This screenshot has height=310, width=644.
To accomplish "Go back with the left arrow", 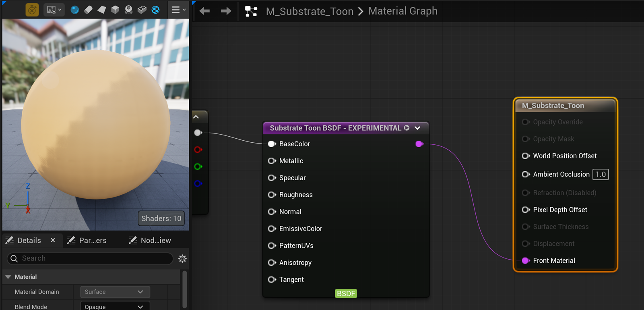I will pos(204,11).
